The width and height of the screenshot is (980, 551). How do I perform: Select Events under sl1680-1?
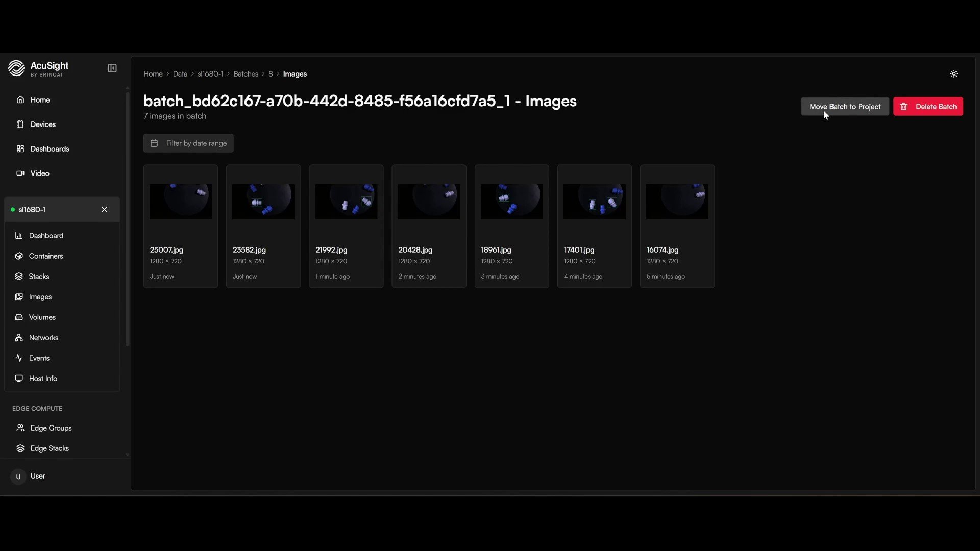62,358
